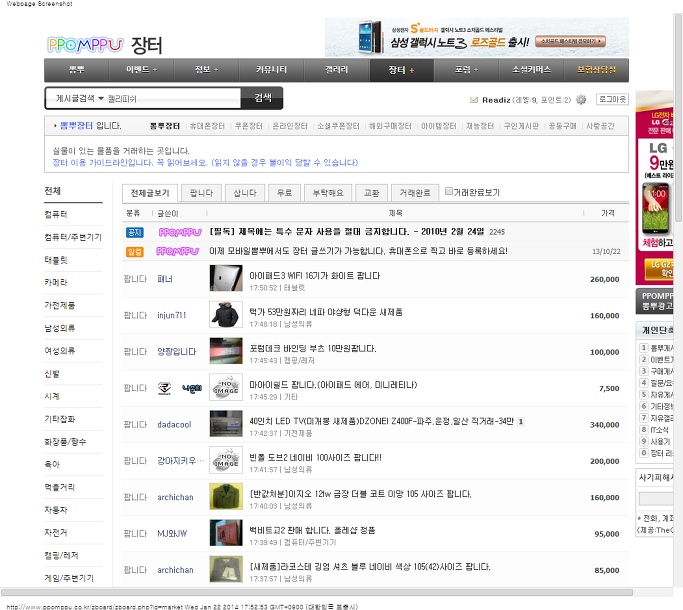The image size is (683, 610).
Task: Open the 온라인장터 market link
Action: (x=290, y=126)
